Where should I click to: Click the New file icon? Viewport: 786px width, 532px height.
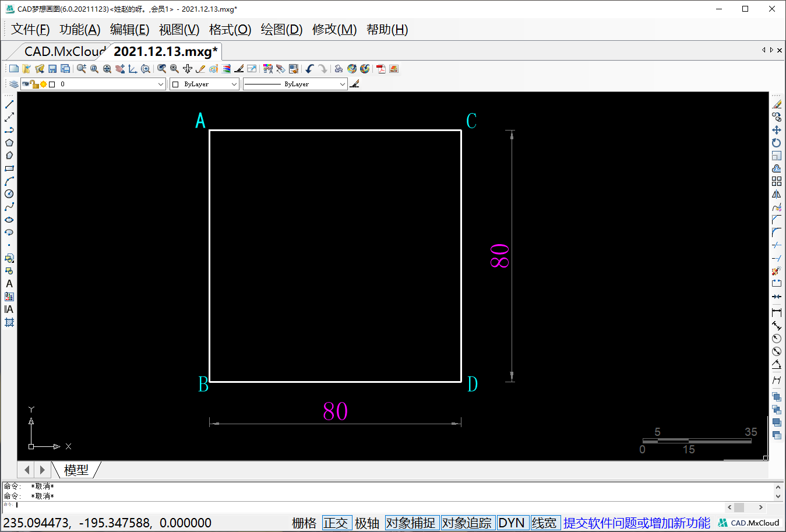click(14, 69)
